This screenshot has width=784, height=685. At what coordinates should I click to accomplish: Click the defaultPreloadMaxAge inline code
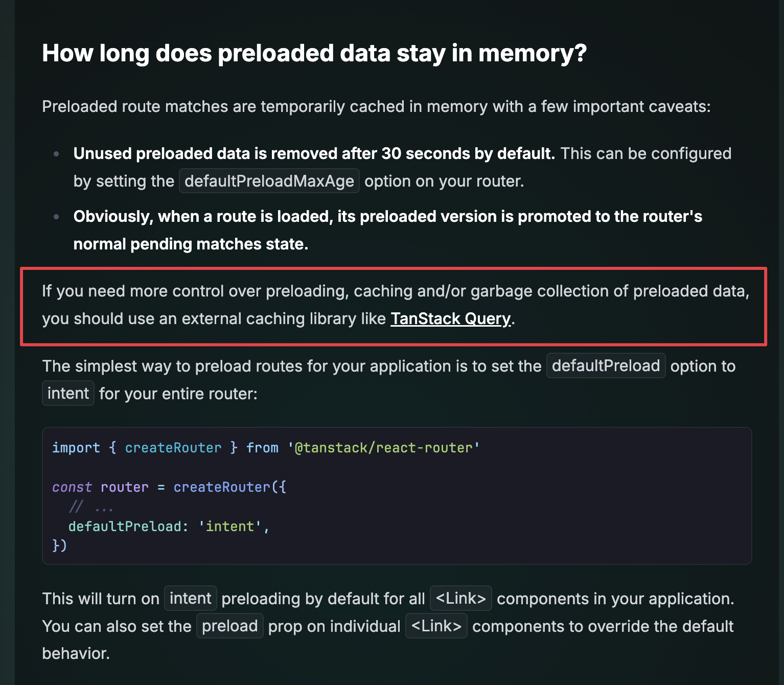pos(269,181)
